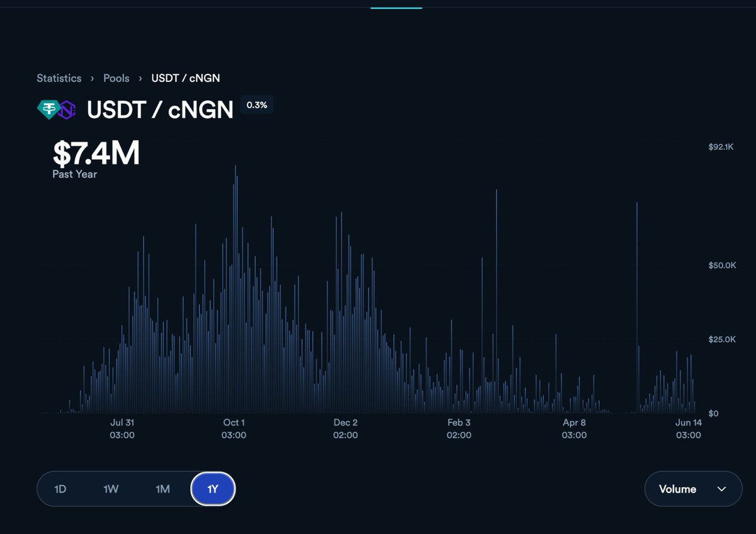Viewport: 756px width, 534px height.
Task: Click the Past Year label
Action: point(74,174)
